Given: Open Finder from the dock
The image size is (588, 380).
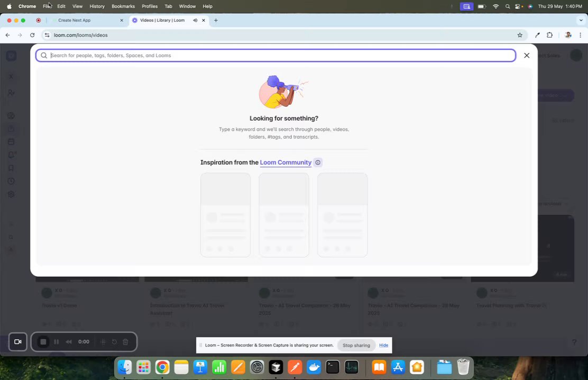Looking at the screenshot, I should click(124, 367).
